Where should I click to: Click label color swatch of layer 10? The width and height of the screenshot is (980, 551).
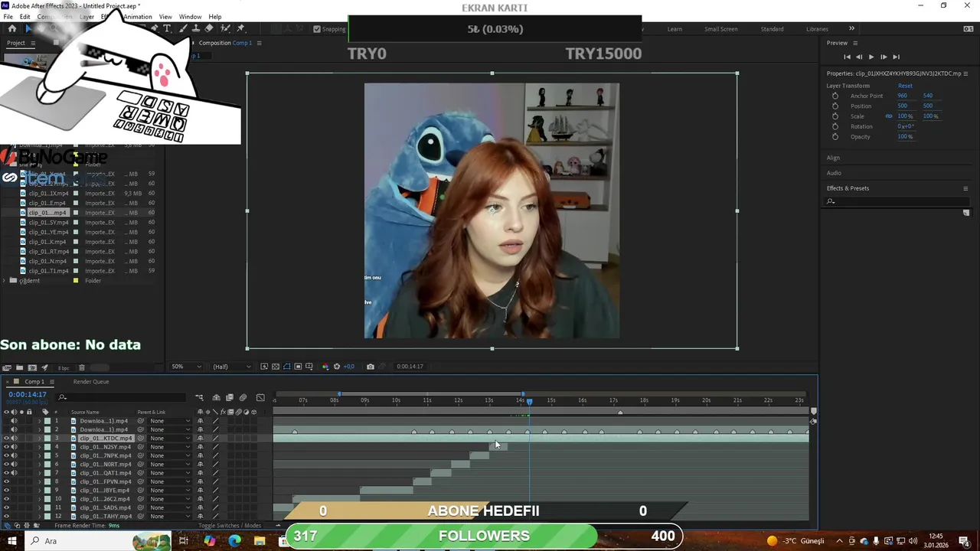[x=47, y=499]
